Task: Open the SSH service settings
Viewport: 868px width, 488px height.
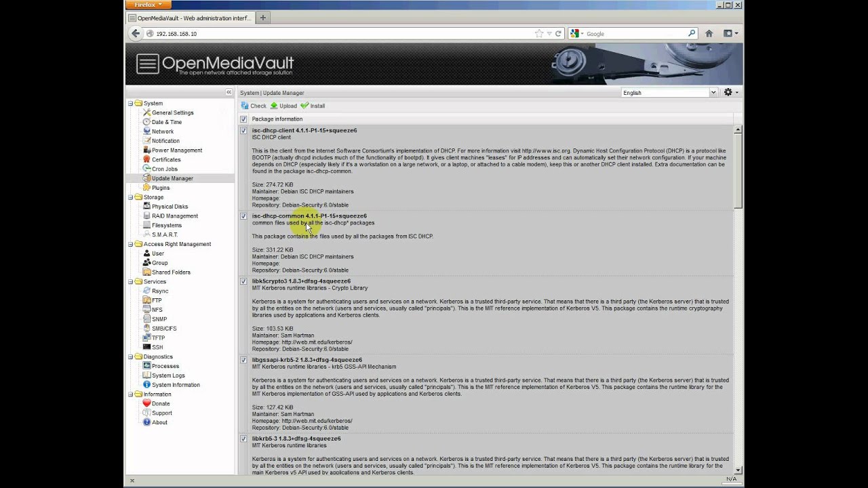Action: click(x=157, y=347)
